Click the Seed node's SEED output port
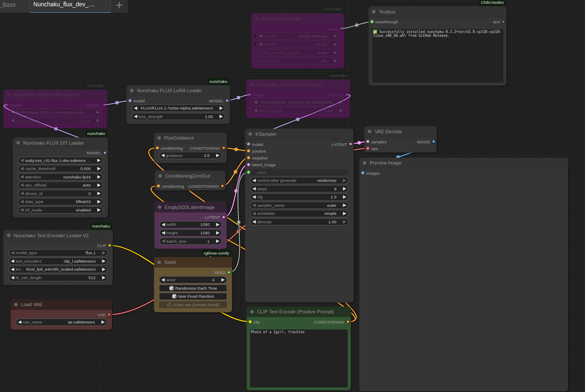 coord(229,272)
